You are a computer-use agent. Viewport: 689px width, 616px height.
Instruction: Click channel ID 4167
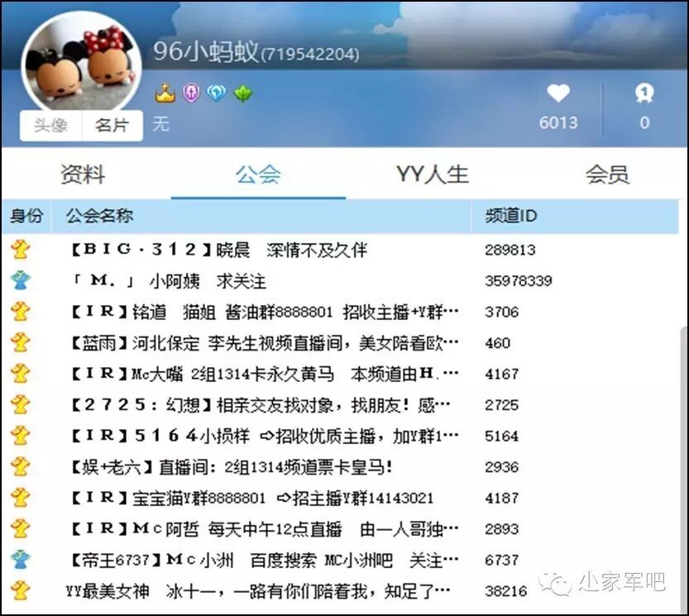(502, 374)
